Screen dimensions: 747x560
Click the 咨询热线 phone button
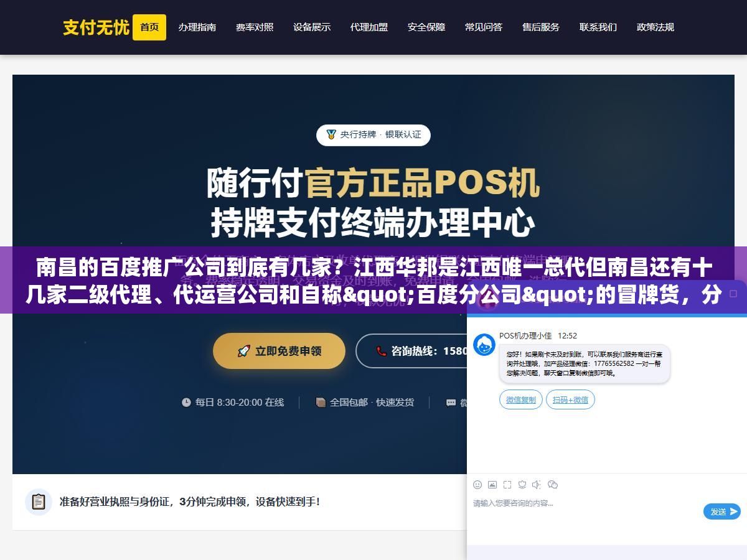point(411,351)
